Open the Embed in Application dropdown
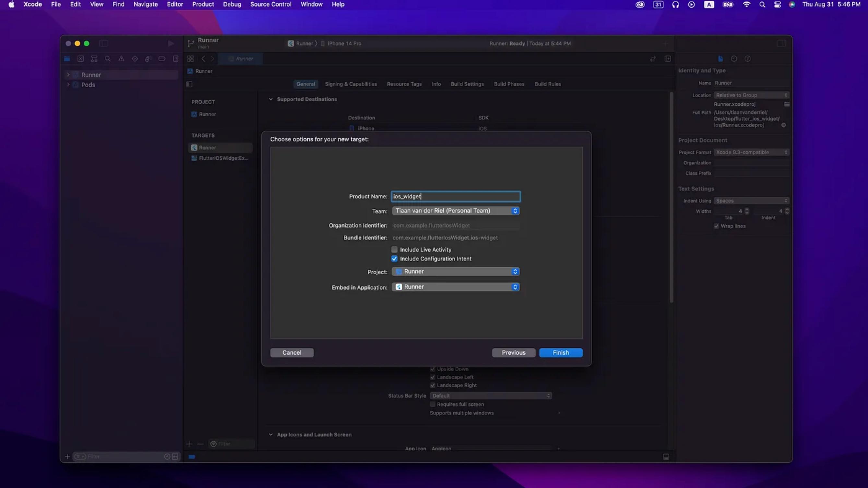This screenshot has height=488, width=868. tap(456, 287)
